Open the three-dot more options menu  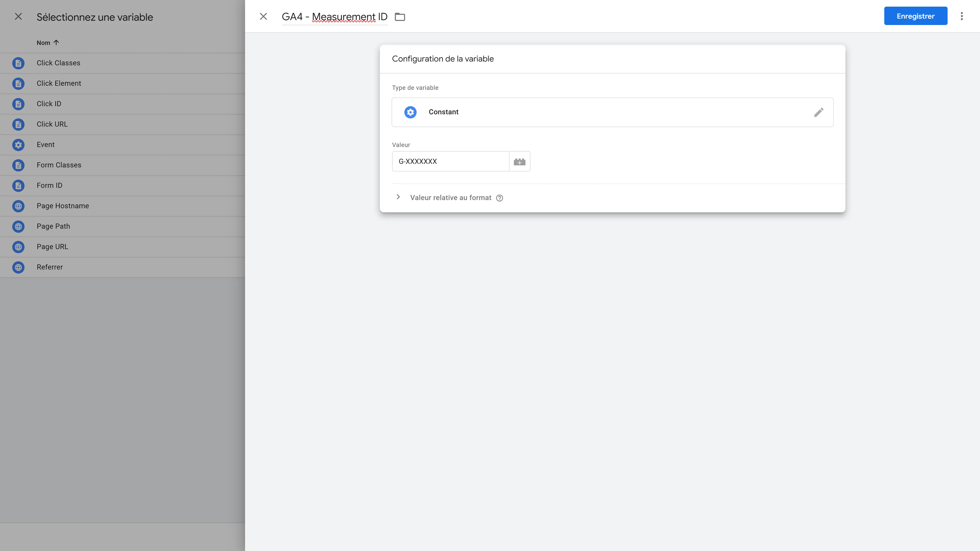click(962, 16)
